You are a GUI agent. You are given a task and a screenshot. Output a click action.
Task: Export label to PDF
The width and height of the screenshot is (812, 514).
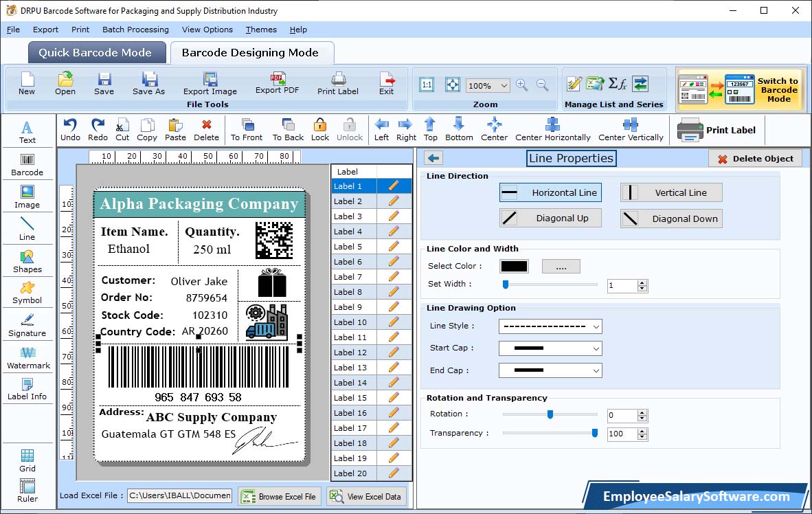[x=277, y=83]
